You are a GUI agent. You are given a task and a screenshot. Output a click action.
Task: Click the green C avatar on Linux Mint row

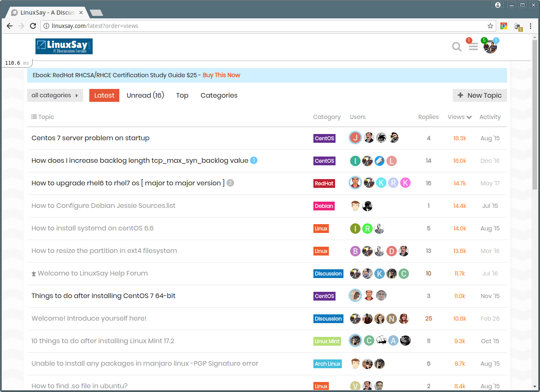point(369,341)
